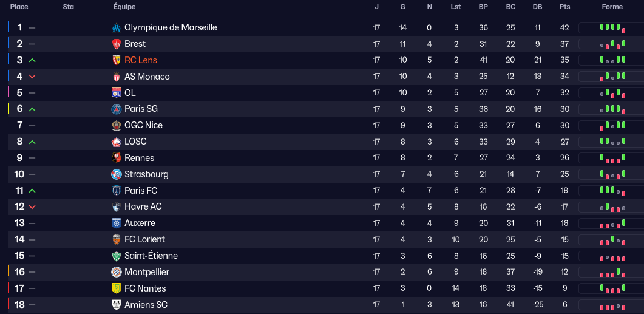The image size is (644, 314).
Task: Click the Montpellier club crest icon
Action: point(117,272)
